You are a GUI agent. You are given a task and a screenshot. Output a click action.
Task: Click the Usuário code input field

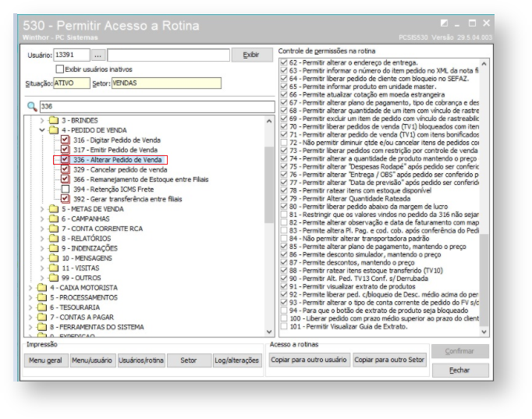pos(72,55)
